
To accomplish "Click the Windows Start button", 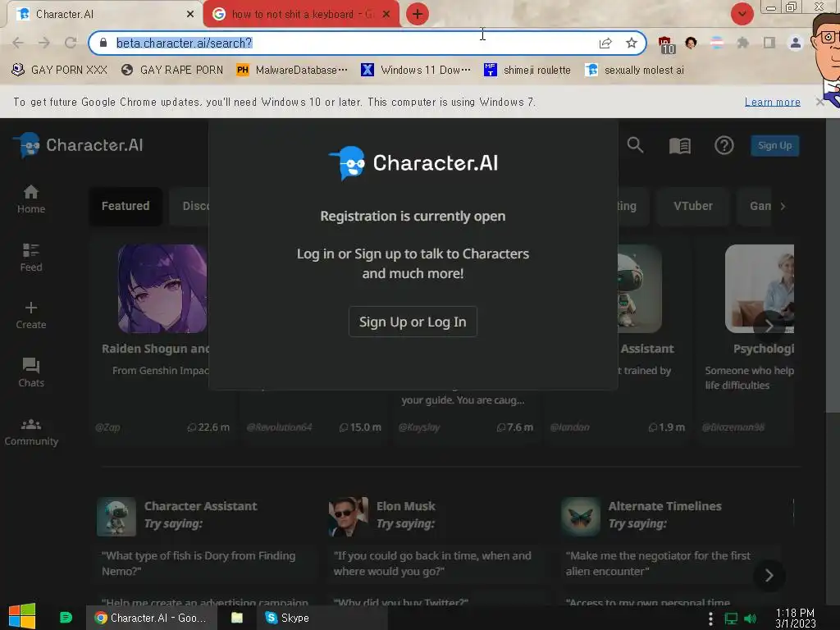I will tap(22, 617).
